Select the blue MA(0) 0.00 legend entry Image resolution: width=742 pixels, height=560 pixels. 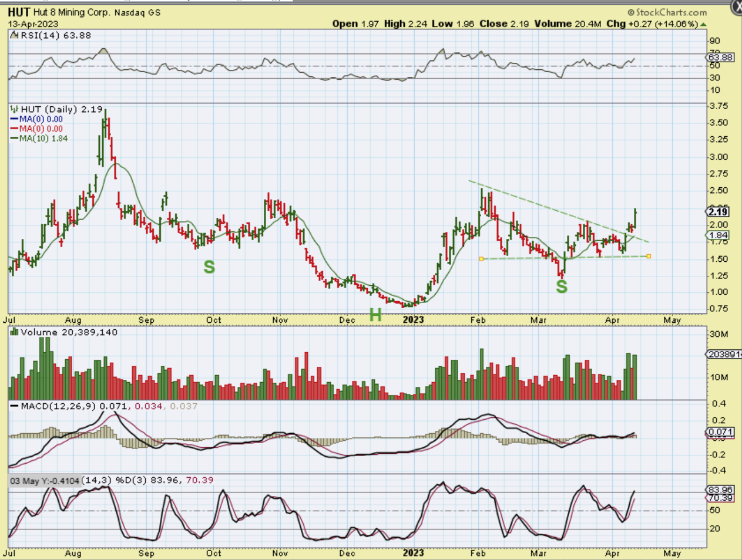(36, 119)
